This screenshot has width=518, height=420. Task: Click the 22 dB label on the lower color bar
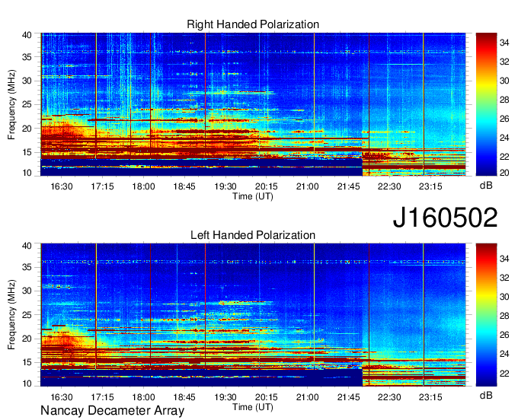(x=504, y=373)
